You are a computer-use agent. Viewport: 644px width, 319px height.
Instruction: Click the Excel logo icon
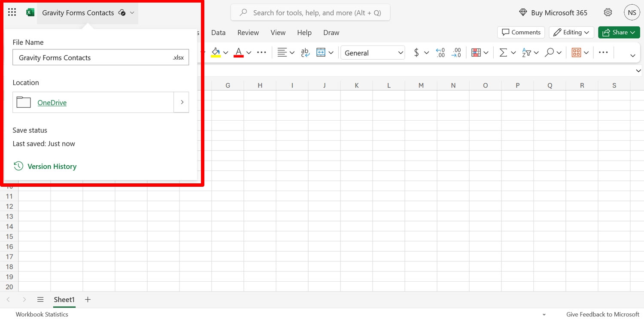30,12
